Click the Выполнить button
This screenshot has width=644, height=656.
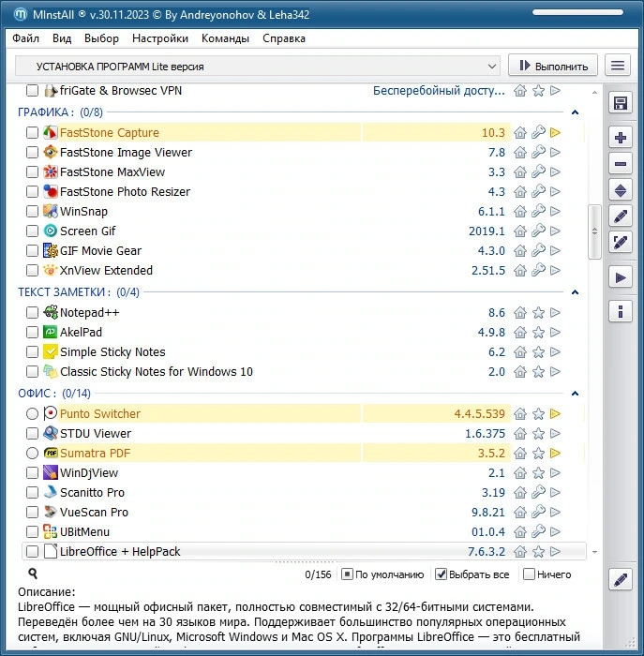(x=553, y=66)
